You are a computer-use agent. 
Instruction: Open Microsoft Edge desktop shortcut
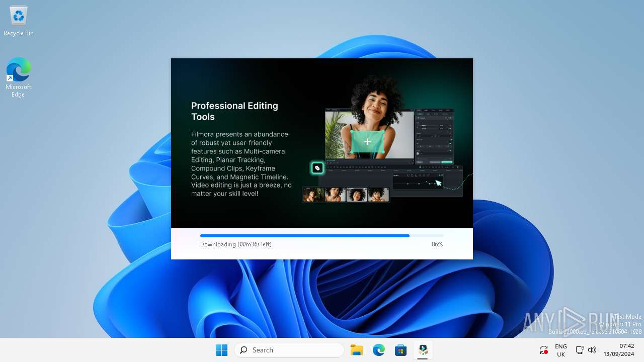pyautogui.click(x=19, y=77)
